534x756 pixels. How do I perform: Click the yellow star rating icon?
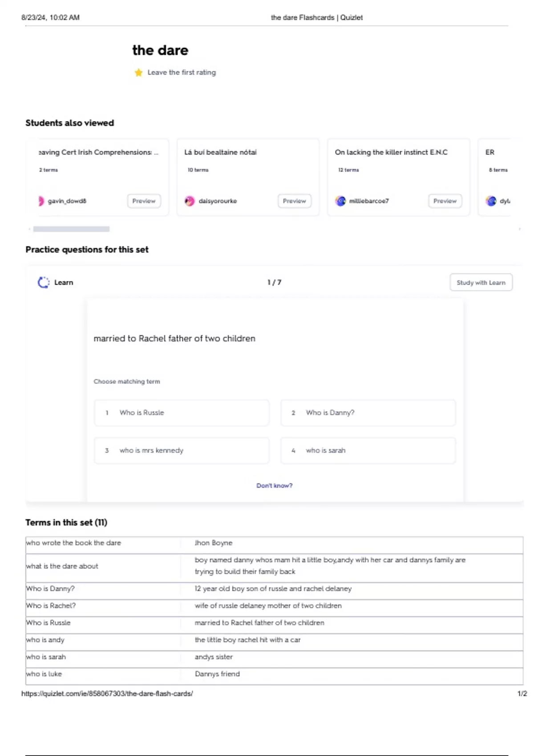[138, 72]
